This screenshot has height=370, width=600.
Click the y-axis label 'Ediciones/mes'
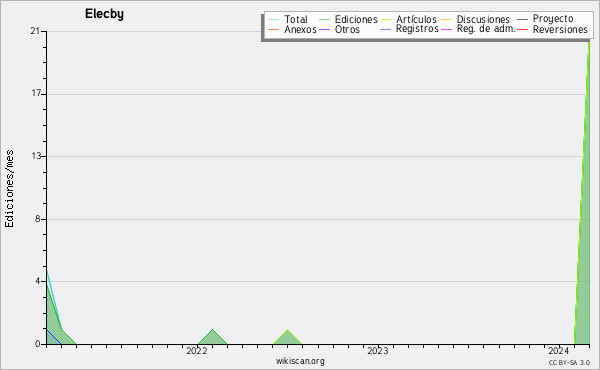pos(9,189)
